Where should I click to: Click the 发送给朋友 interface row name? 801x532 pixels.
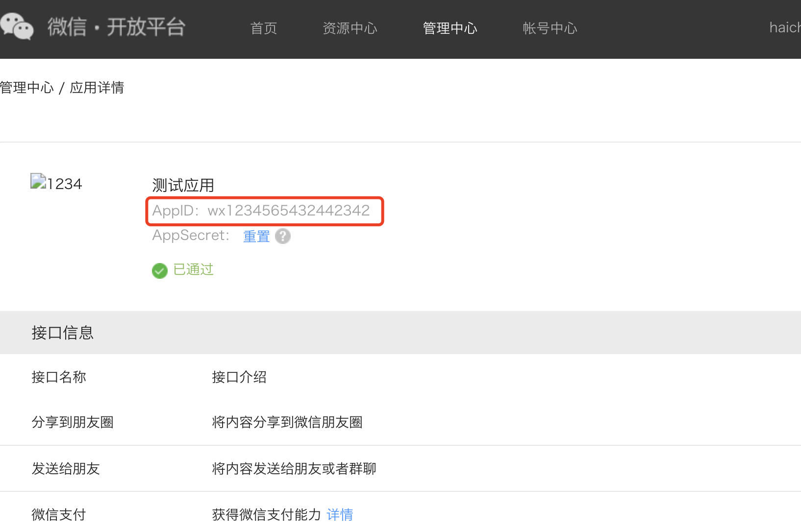[x=66, y=469]
